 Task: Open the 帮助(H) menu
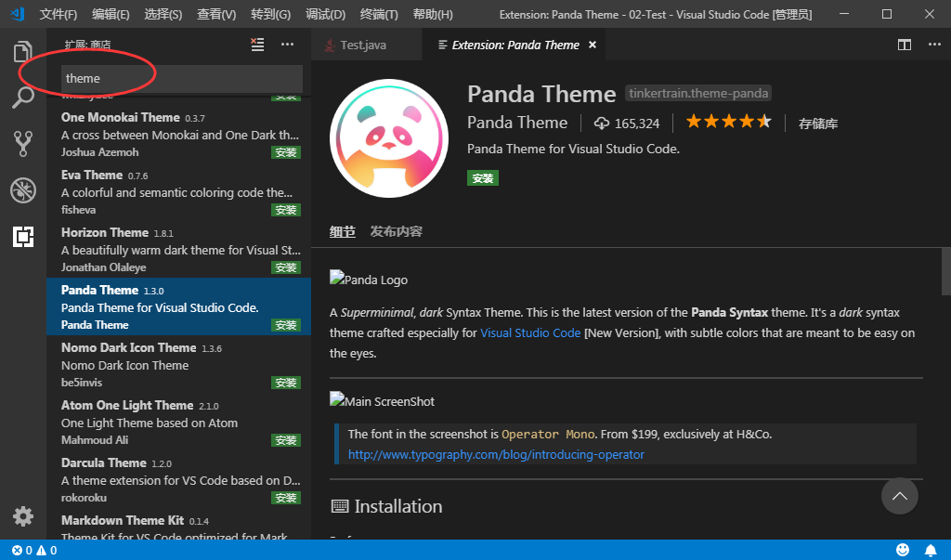click(x=433, y=15)
